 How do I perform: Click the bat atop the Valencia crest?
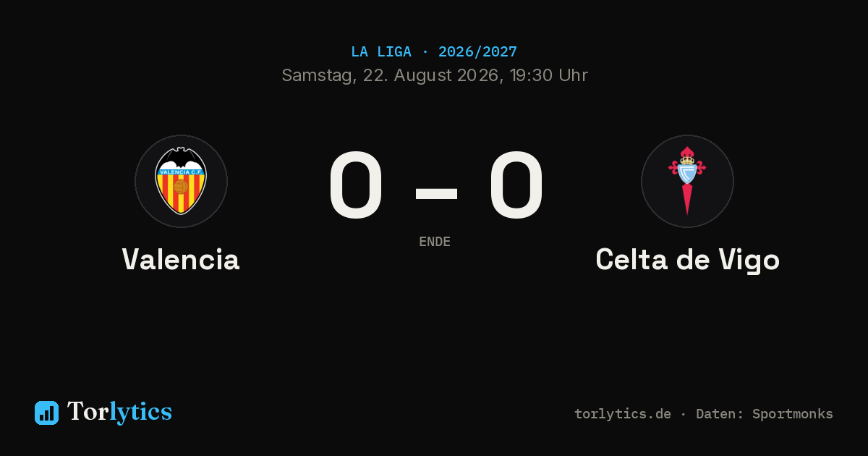181,157
